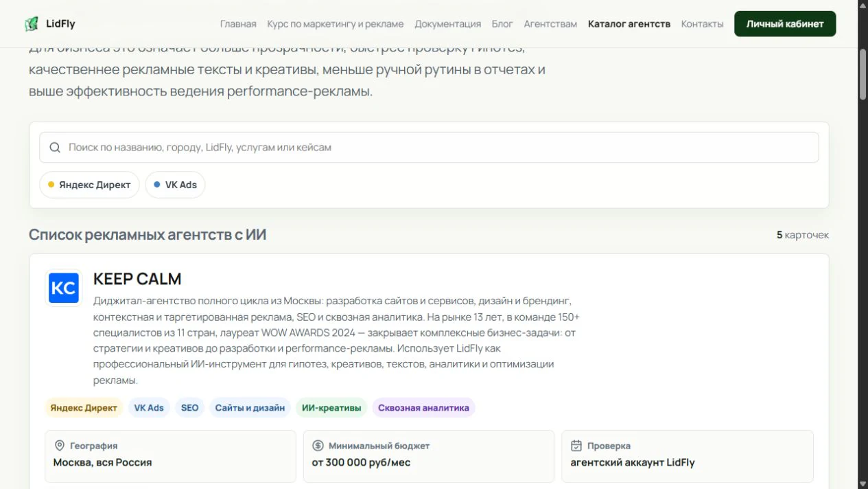
Task: Click the heading Список рекламных агентств с ИИ
Action: coord(148,235)
